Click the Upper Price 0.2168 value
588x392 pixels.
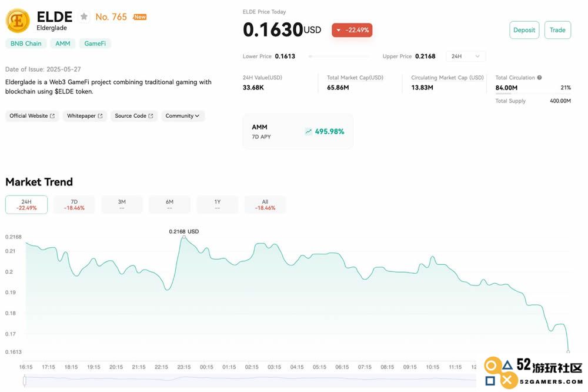pos(425,57)
